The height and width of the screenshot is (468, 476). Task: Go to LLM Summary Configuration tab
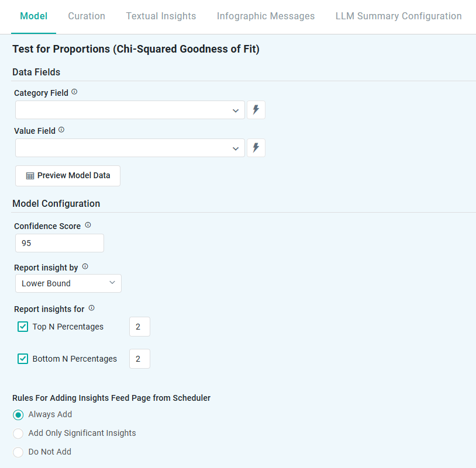tap(398, 16)
